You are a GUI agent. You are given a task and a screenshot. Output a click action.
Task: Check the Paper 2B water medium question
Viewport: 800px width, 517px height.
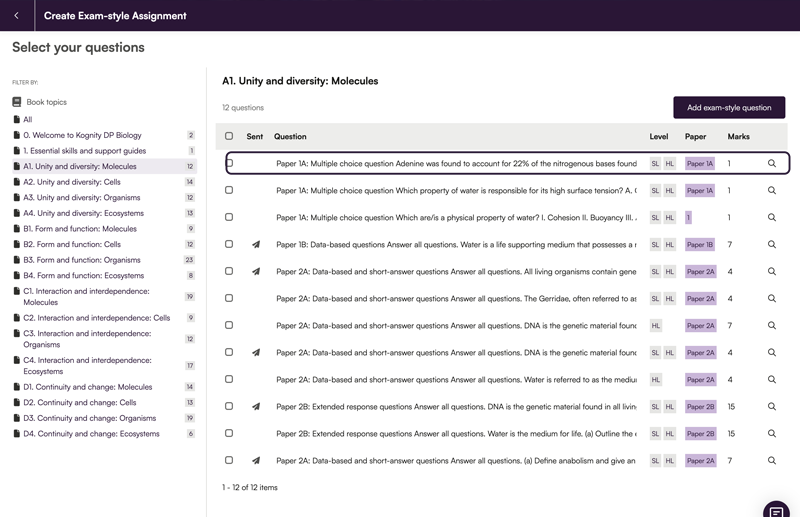tap(229, 433)
